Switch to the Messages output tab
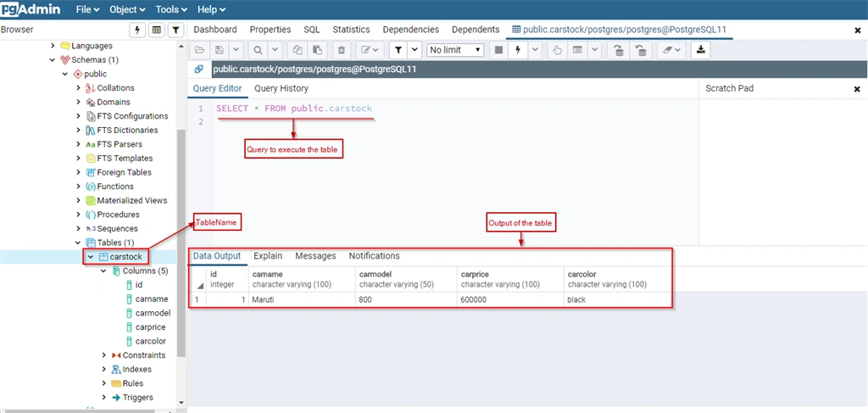 [315, 256]
